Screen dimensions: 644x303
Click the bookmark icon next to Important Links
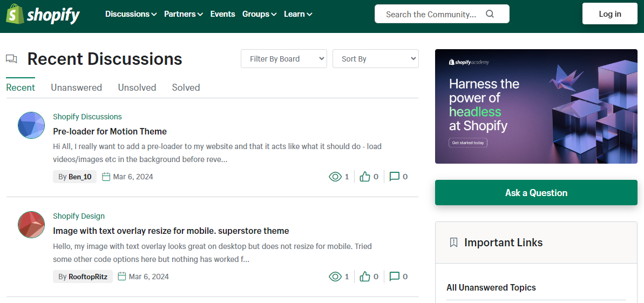453,243
